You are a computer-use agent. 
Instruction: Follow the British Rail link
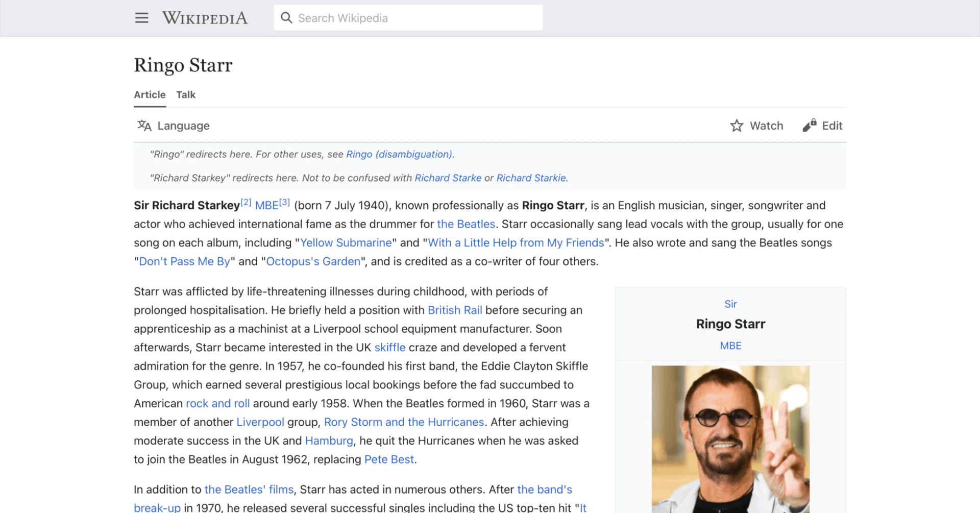pos(455,310)
